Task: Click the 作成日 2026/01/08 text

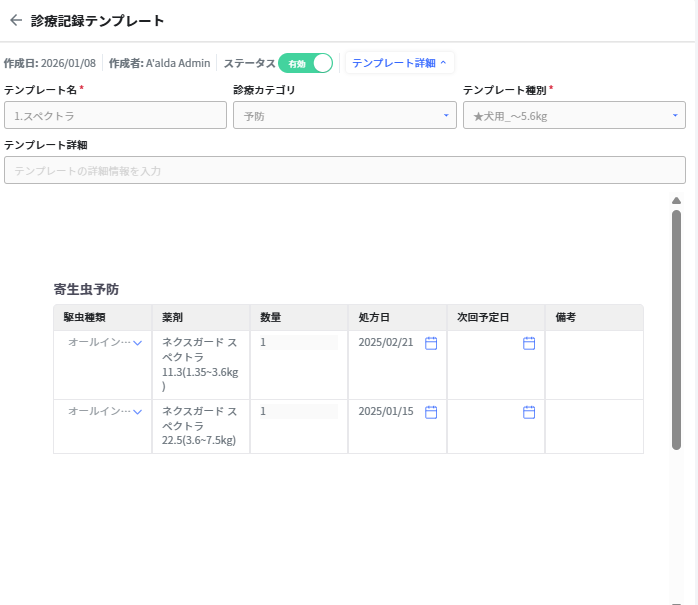Action: pos(50,63)
